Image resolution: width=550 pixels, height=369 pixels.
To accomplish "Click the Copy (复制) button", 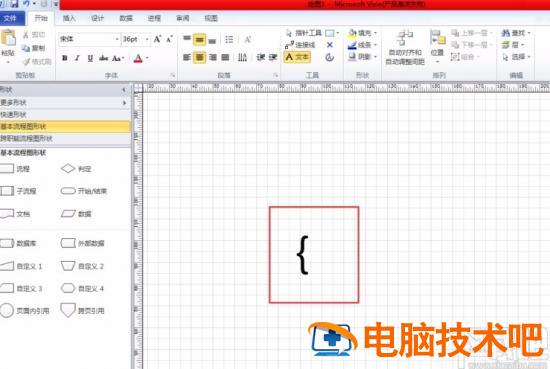I will (33, 48).
